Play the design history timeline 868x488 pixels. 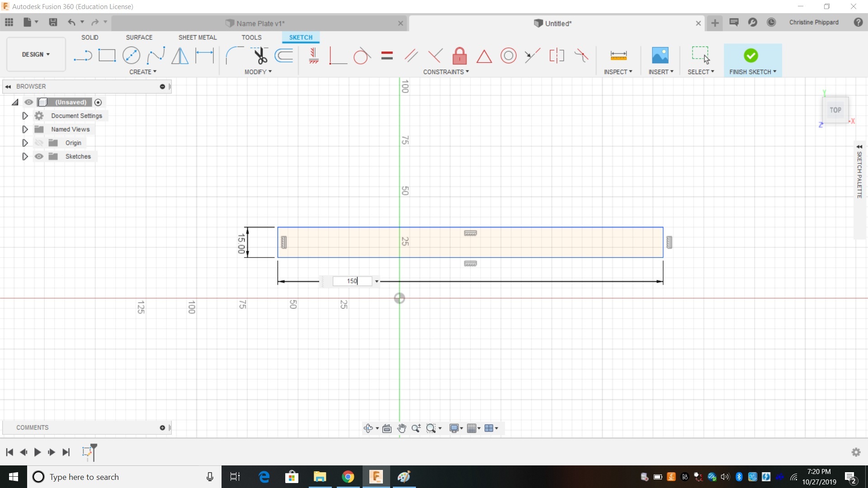tap(38, 452)
